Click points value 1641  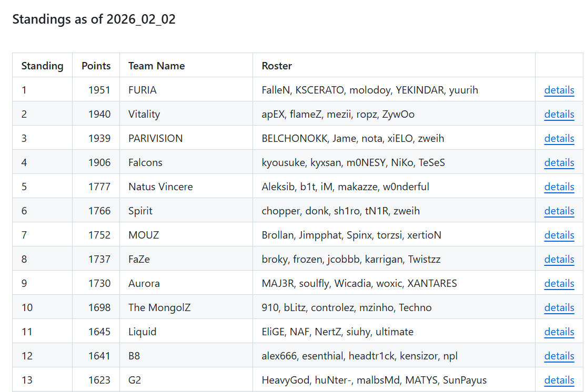coord(99,356)
